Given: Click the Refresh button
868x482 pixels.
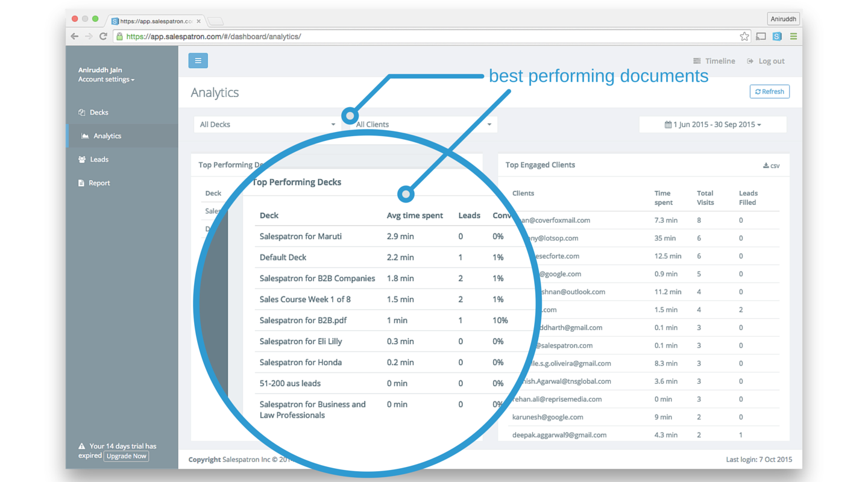Looking at the screenshot, I should click(769, 92).
